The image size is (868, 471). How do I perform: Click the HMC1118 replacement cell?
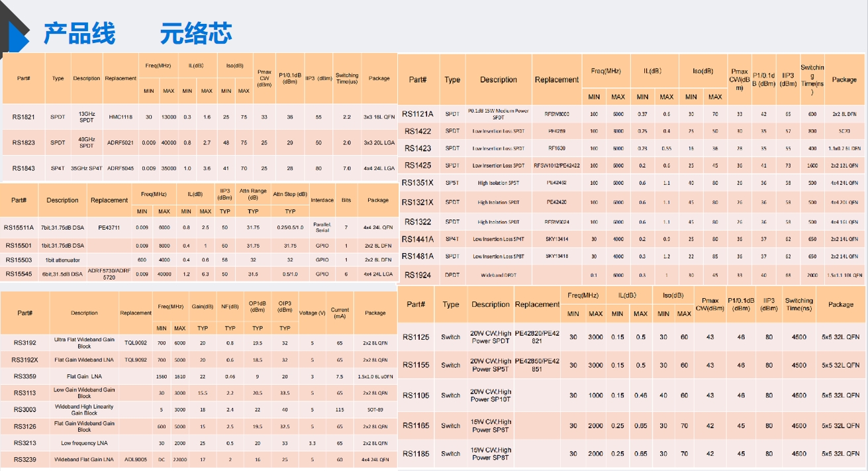[121, 117]
